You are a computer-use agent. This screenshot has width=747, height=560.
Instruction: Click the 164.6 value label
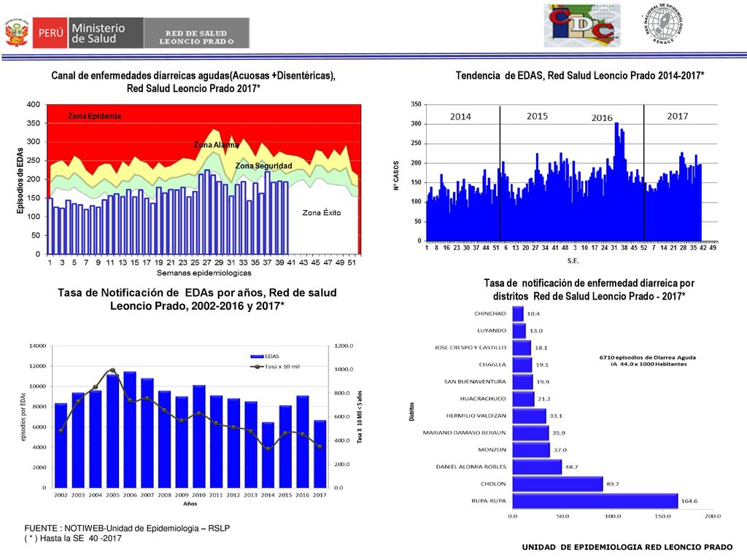click(x=689, y=501)
